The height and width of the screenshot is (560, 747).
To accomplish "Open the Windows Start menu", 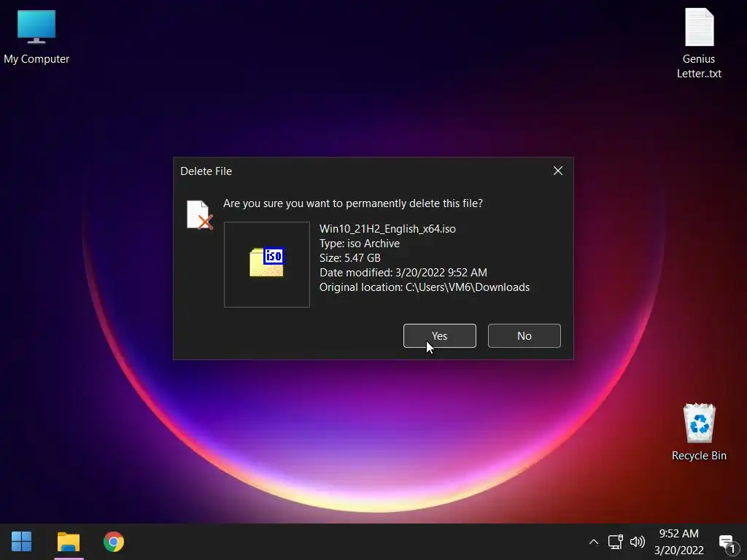I will tap(21, 542).
